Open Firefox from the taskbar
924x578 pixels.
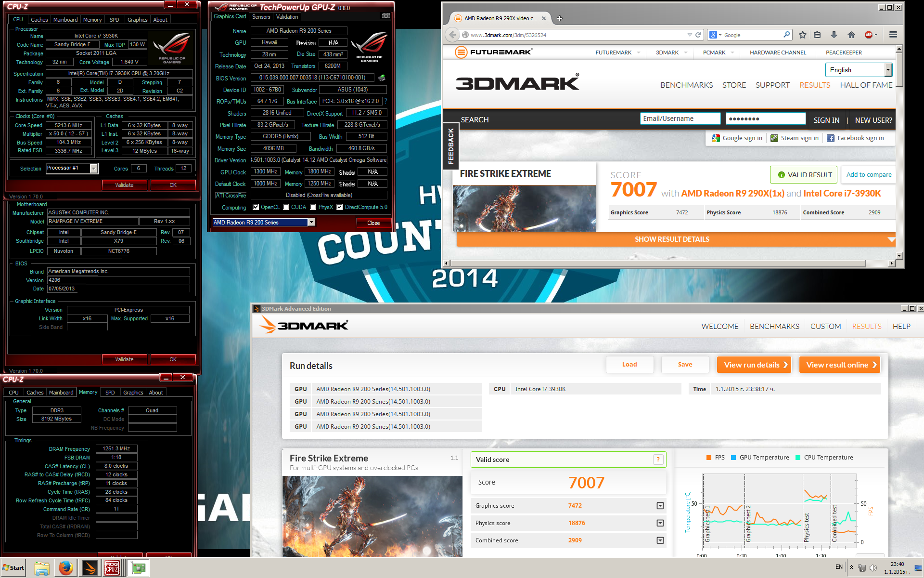[66, 568]
